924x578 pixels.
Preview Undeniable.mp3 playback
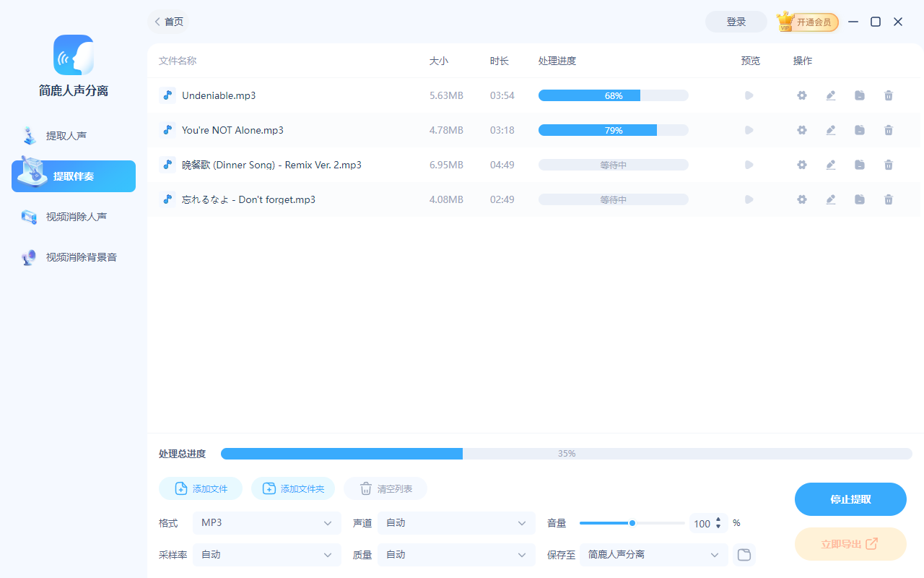[x=749, y=95]
